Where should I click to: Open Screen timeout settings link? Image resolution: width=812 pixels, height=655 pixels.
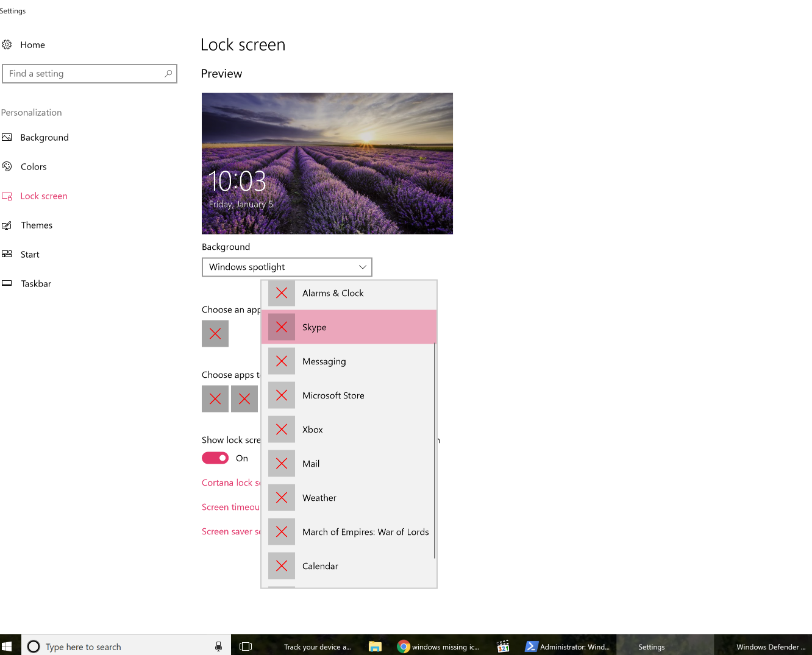pyautogui.click(x=230, y=506)
